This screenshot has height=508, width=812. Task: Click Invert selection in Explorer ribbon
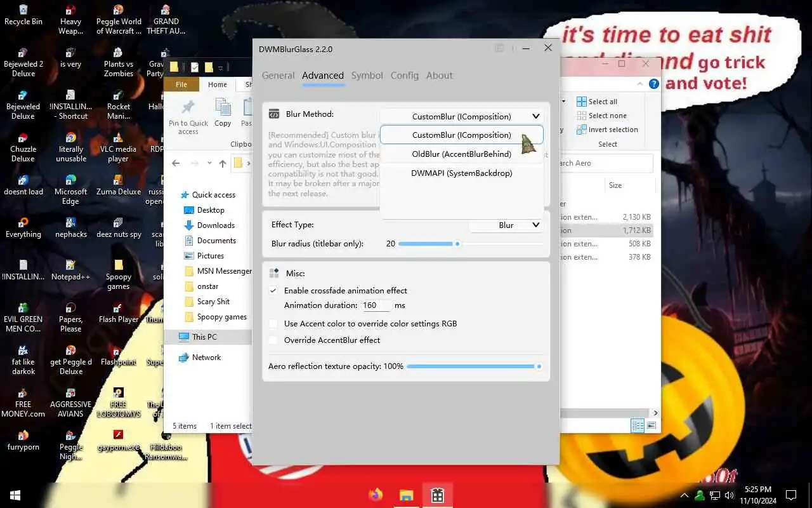coord(607,130)
